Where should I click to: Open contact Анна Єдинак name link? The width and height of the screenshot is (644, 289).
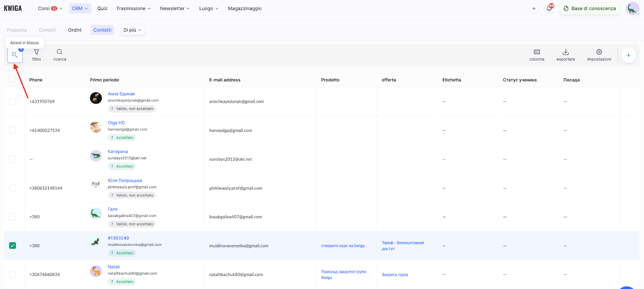click(122, 94)
